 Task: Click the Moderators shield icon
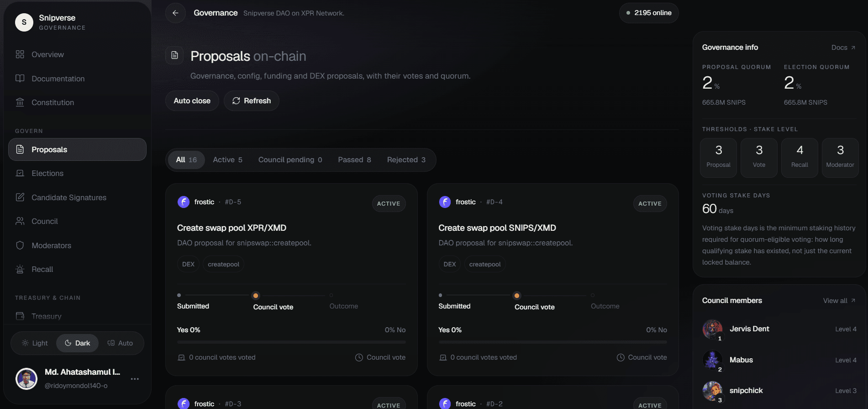[x=20, y=245]
